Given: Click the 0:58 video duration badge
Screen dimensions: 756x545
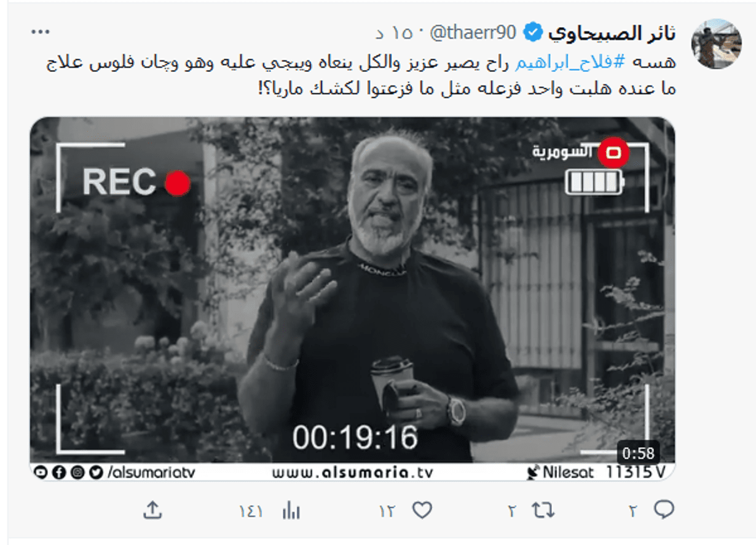Looking at the screenshot, I should [638, 453].
